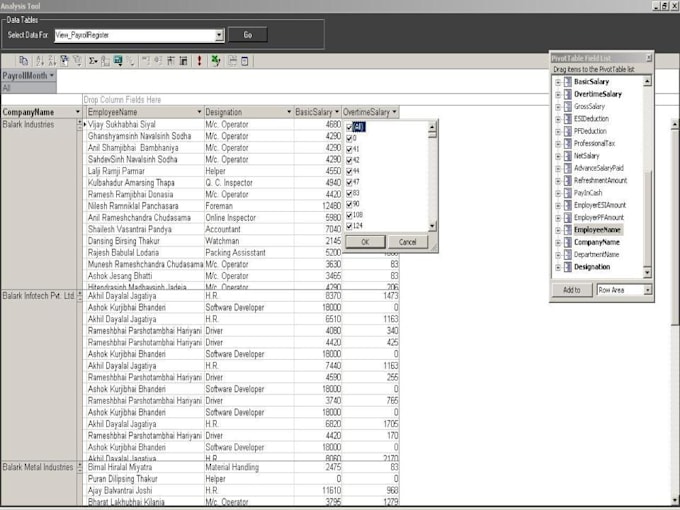Uncheck the 42 value checkbox
This screenshot has height=510, width=680.
350,160
